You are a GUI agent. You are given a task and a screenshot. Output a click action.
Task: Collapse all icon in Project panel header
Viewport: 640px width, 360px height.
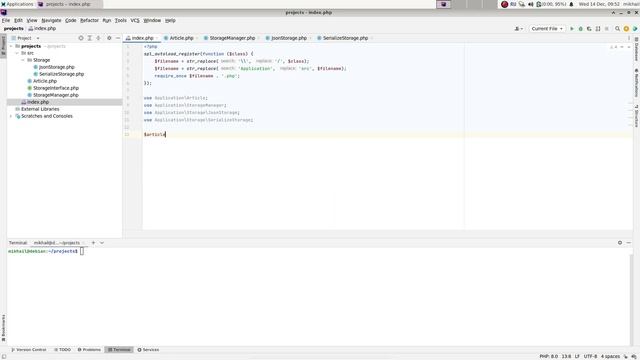[x=98, y=38]
